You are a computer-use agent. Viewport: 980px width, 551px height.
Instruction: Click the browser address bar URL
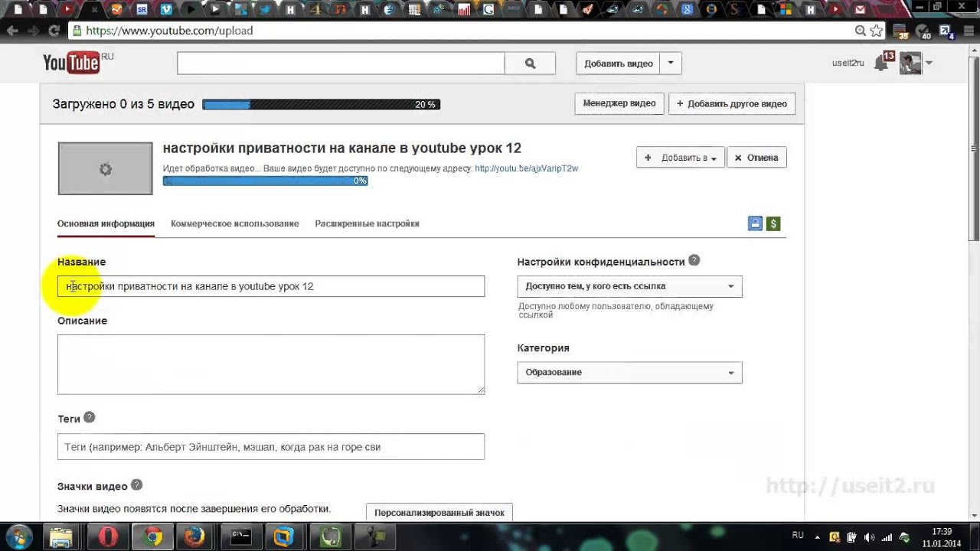click(169, 31)
